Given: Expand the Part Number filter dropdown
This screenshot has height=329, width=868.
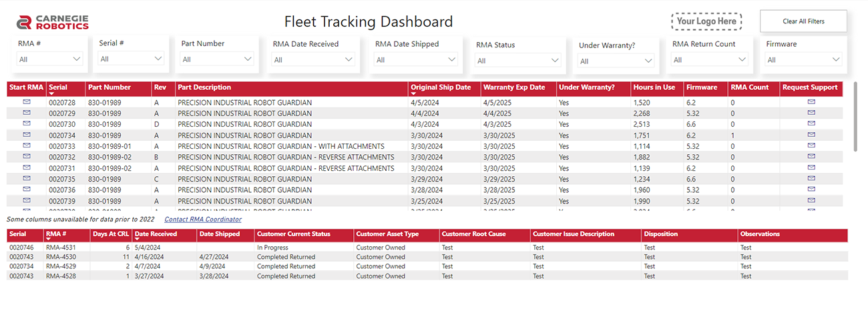Looking at the screenshot, I should [216, 59].
